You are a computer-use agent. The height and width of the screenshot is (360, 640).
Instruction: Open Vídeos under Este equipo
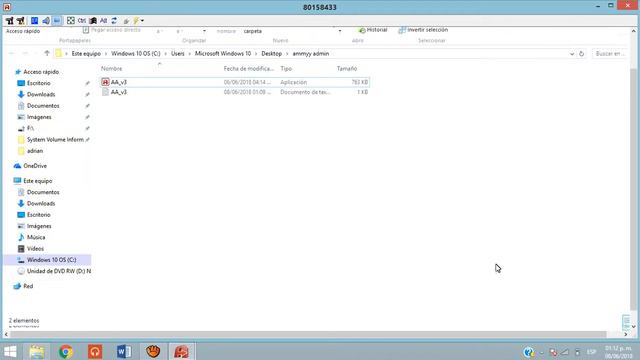pyautogui.click(x=35, y=249)
